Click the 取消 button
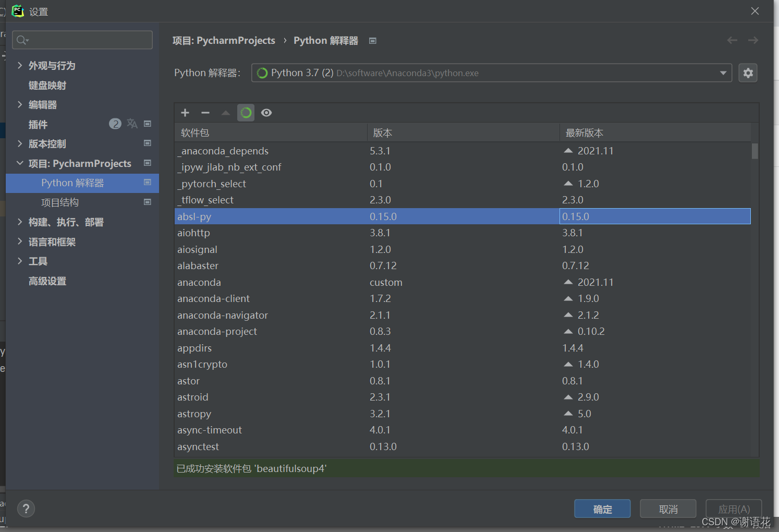Screen dimensions: 779x532 (668, 509)
